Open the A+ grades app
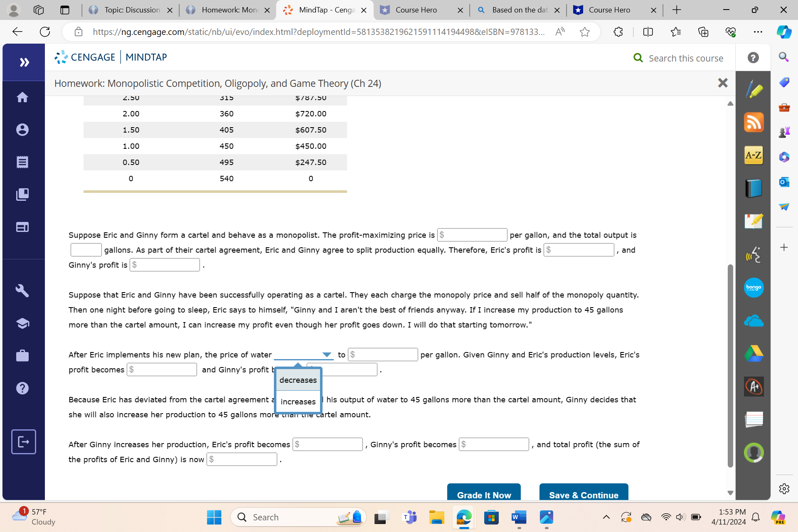 point(754,386)
